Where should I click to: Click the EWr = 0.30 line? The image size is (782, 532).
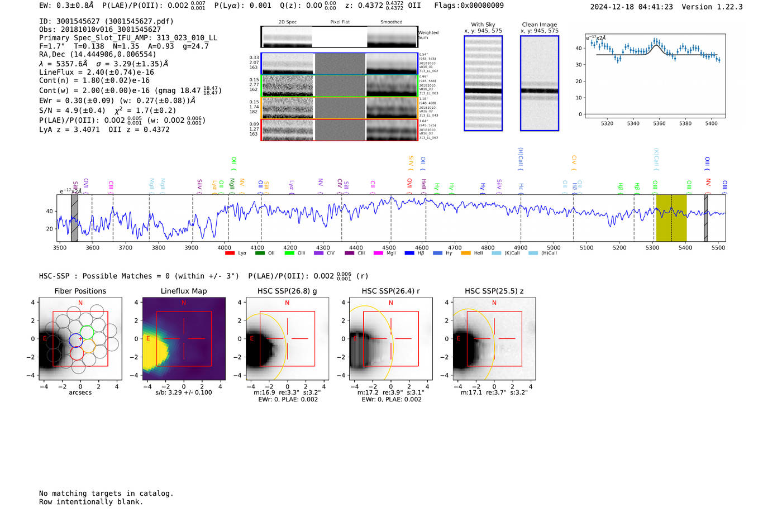click(117, 100)
